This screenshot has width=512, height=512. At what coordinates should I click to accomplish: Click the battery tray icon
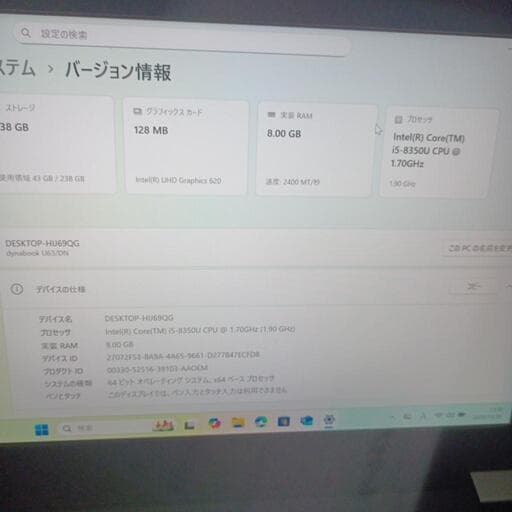point(462,415)
